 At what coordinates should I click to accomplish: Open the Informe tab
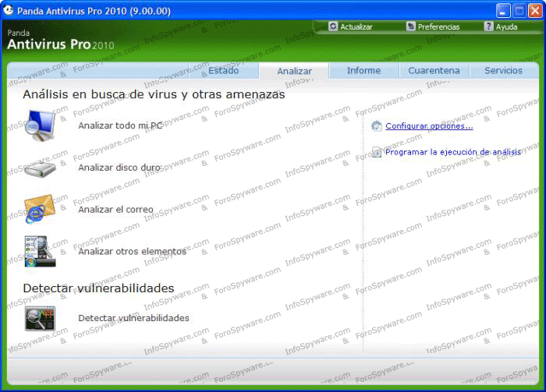pyautogui.click(x=364, y=71)
